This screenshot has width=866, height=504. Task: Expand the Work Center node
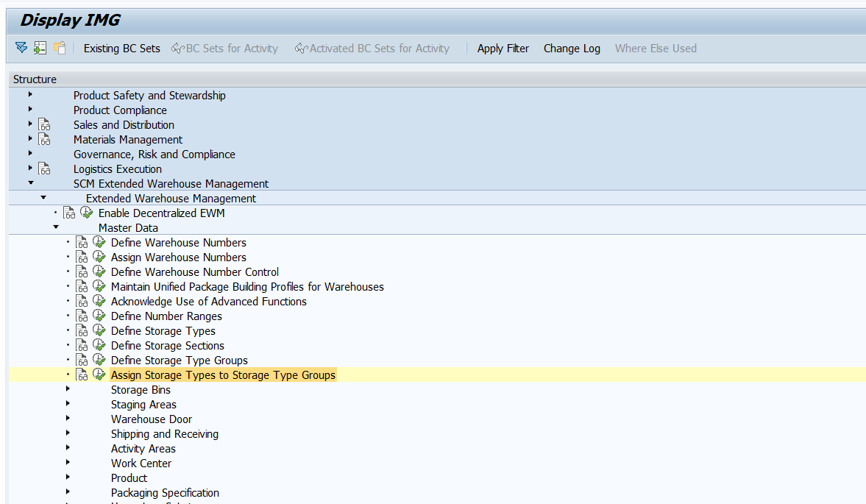tap(68, 463)
